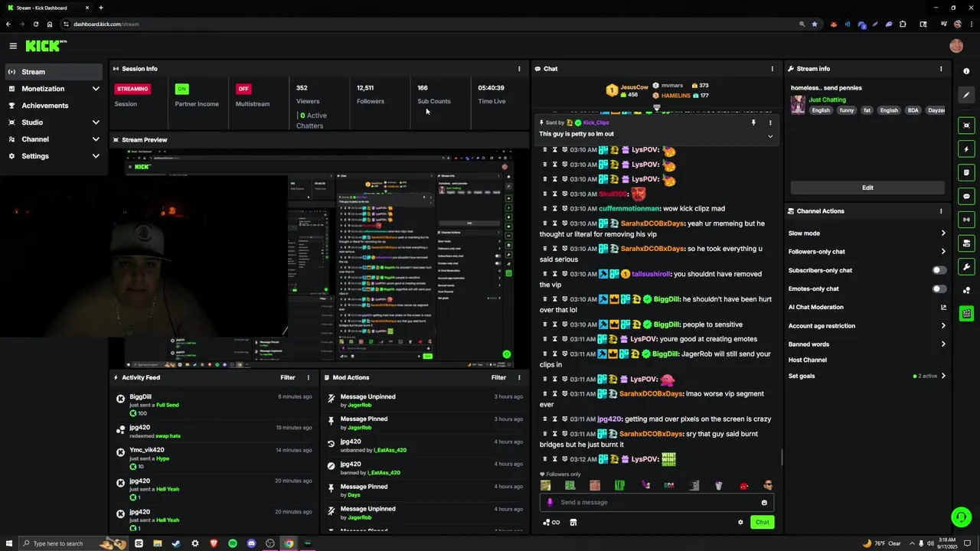Click Host Channel action
Viewport: 980px width, 551px height.
pos(807,360)
